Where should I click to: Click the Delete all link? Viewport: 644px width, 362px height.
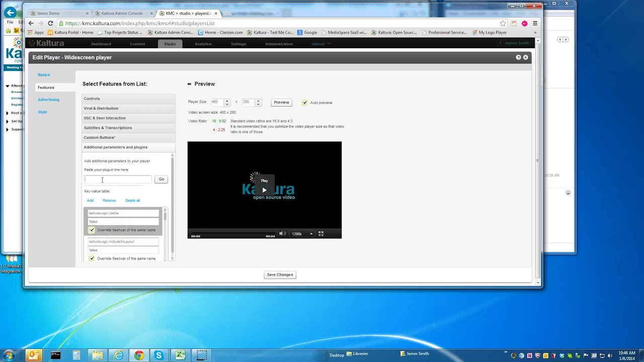[x=132, y=201]
